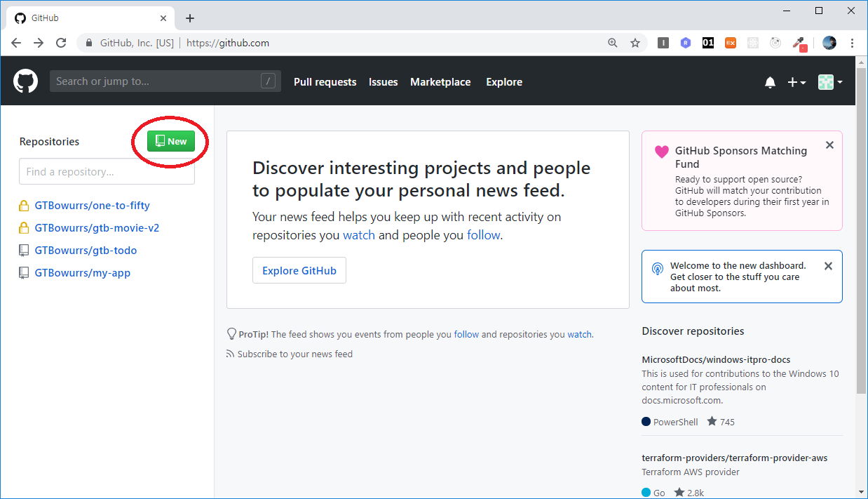
Task: Click the Explore GitHub button
Action: [x=299, y=270]
